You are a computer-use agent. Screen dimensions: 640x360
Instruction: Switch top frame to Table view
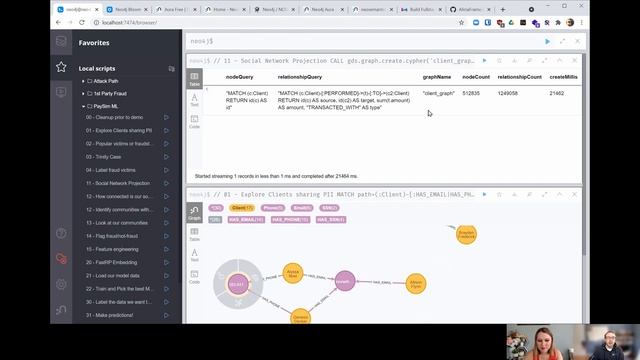[194, 79]
